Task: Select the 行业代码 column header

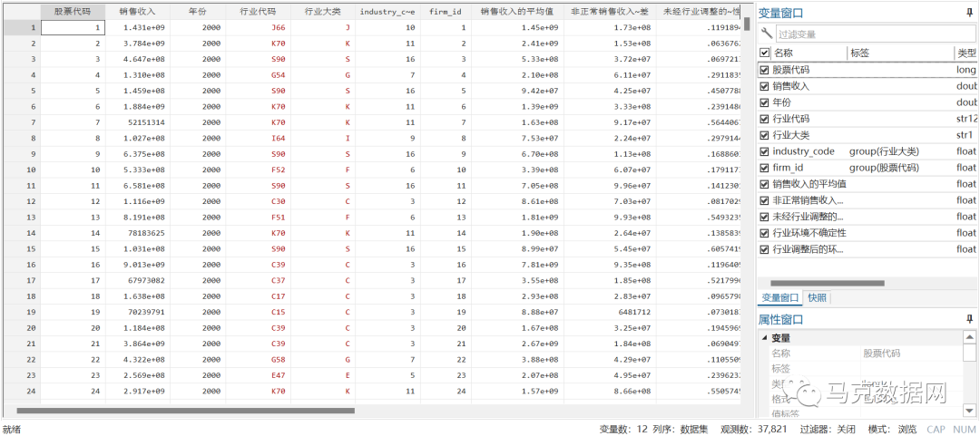Action: 258,11
